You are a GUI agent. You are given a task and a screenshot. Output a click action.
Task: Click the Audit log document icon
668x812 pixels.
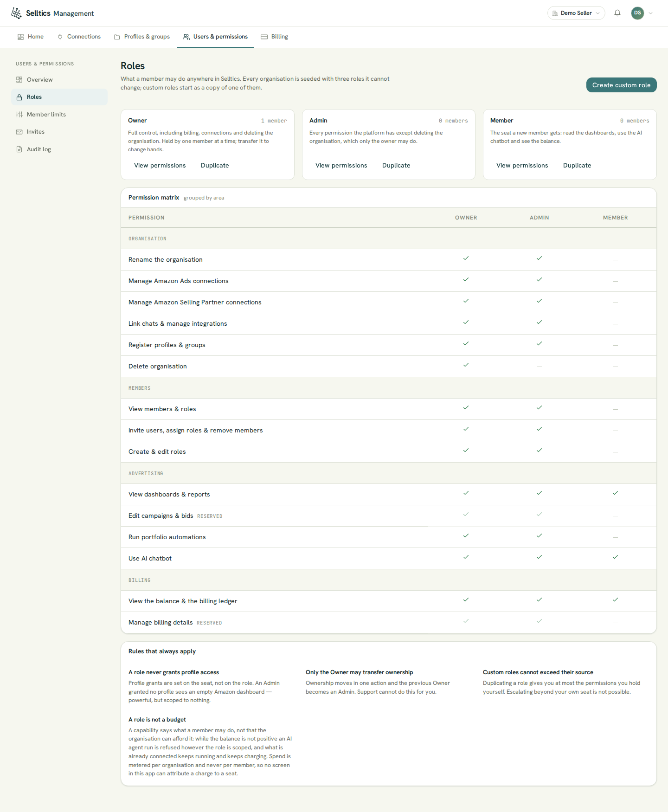click(x=19, y=149)
